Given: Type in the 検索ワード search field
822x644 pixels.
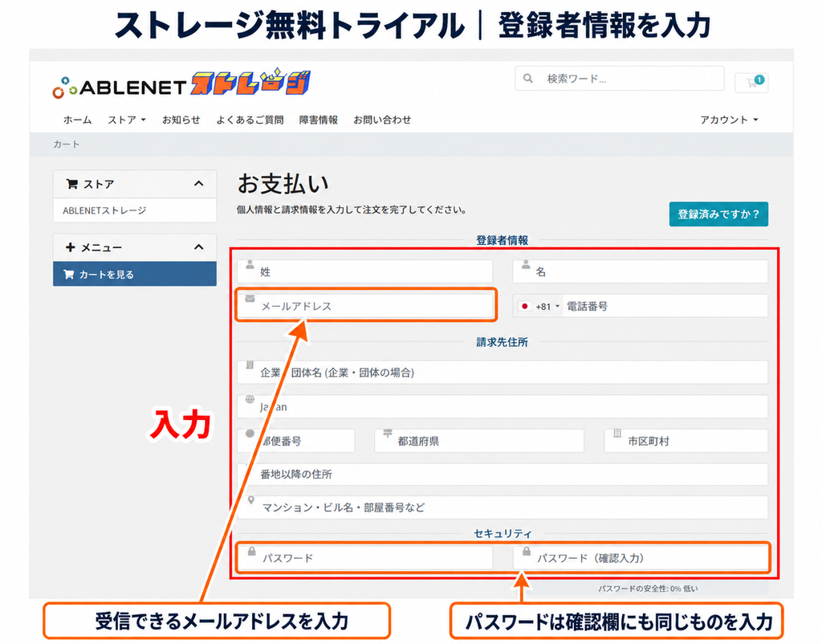Looking at the screenshot, I should coord(619,79).
